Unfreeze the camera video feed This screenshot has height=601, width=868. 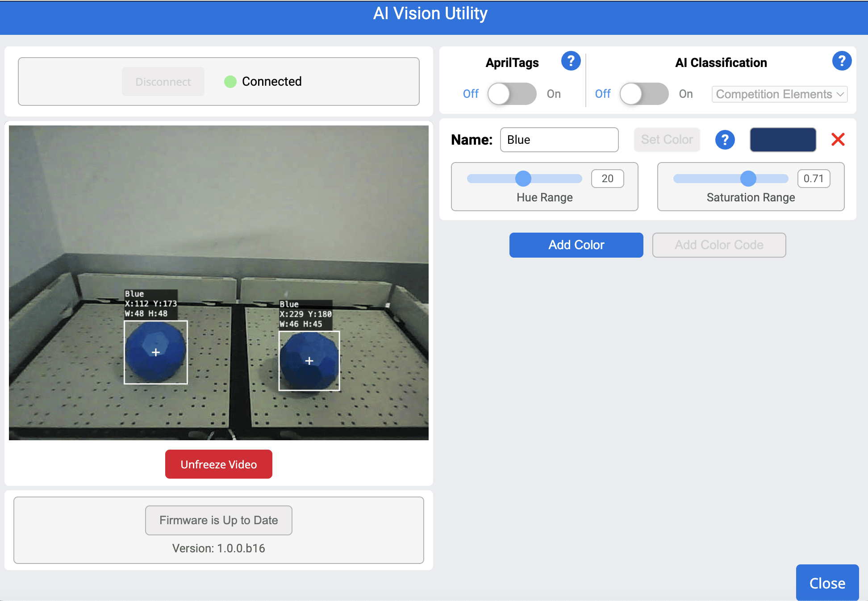pos(218,464)
